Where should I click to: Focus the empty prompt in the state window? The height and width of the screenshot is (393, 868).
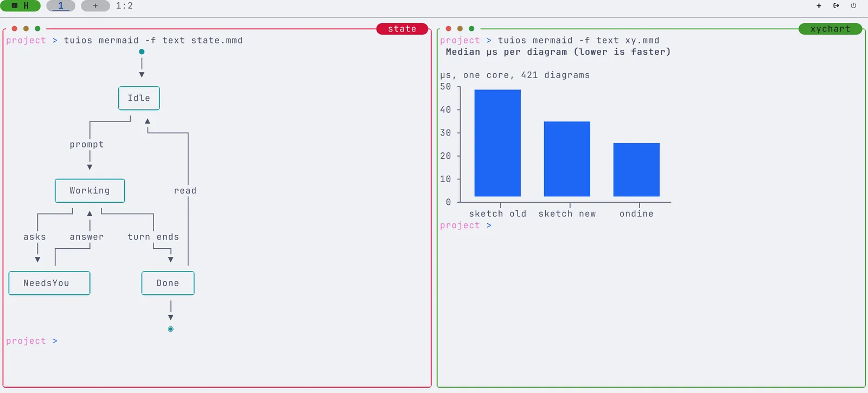pos(31,341)
